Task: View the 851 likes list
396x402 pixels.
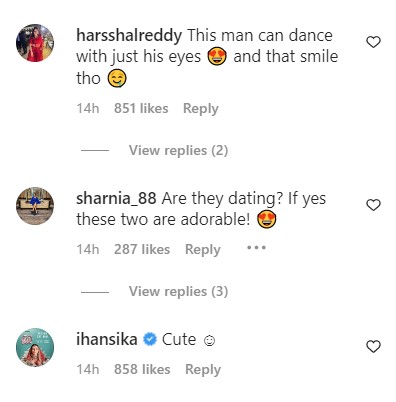Action: pos(141,108)
